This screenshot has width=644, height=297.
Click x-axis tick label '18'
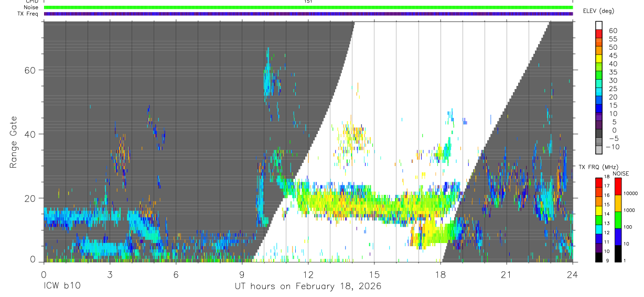[x=440, y=274]
